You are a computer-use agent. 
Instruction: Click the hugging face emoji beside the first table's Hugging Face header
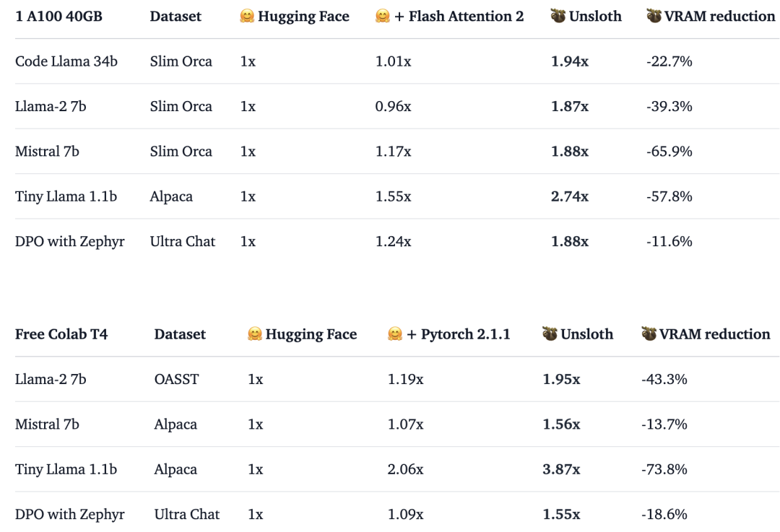pyautogui.click(x=248, y=16)
